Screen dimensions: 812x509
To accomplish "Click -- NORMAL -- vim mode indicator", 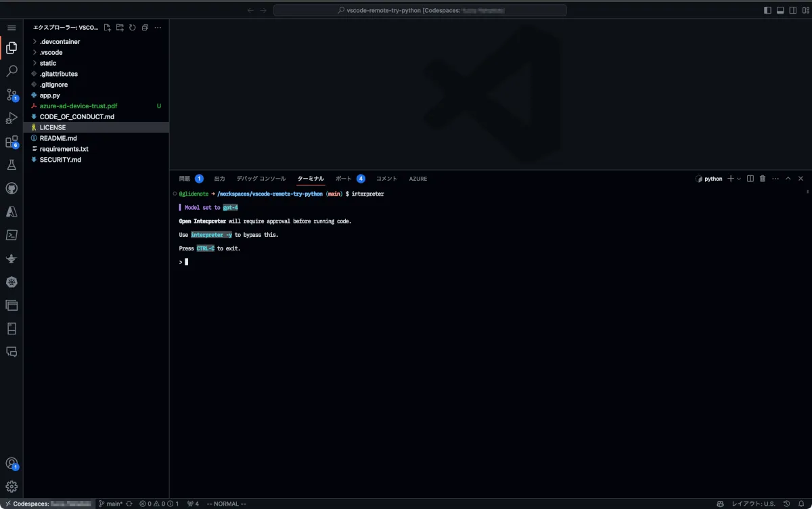I will point(226,504).
